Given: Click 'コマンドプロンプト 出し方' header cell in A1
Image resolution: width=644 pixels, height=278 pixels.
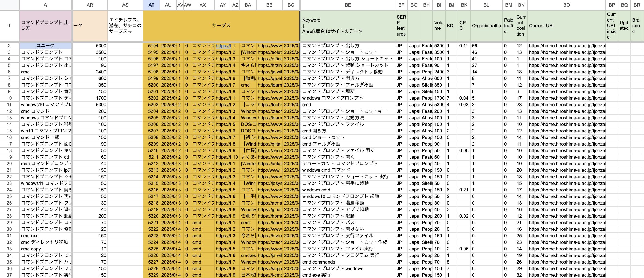Looking at the screenshot, I should coord(45,26).
